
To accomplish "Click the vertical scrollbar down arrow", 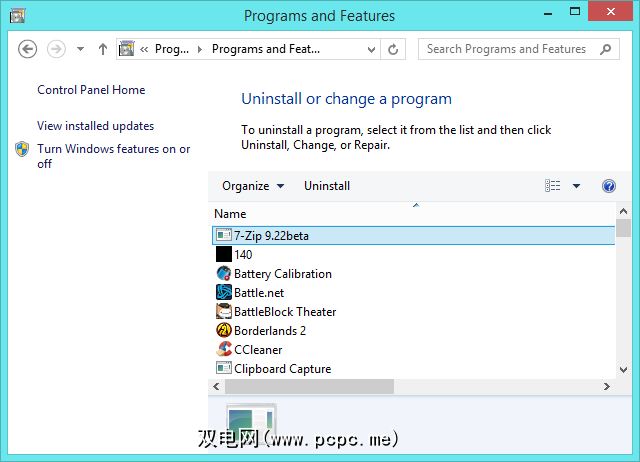I will coord(623,370).
